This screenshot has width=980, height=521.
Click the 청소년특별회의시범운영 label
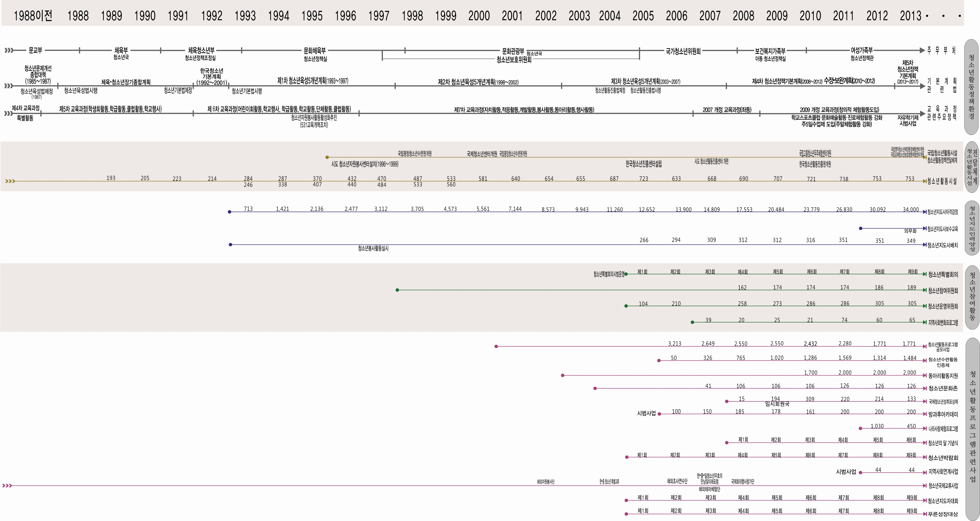point(609,274)
